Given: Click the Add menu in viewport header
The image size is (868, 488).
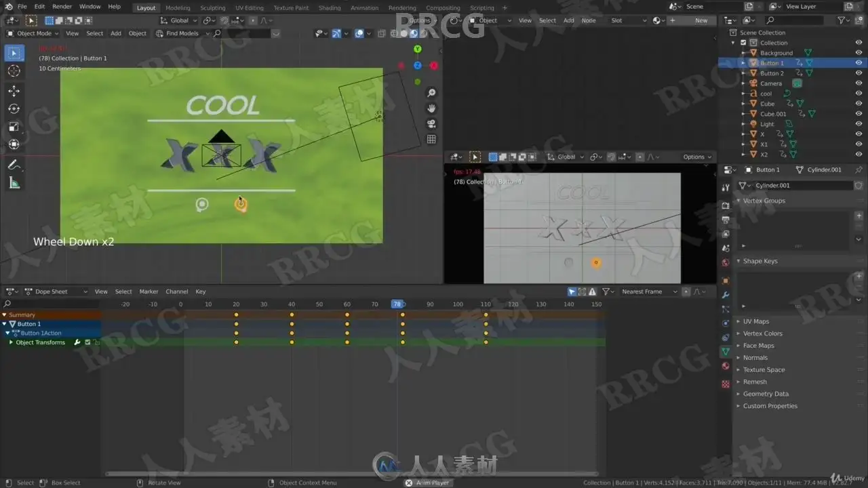Looking at the screenshot, I should [x=116, y=33].
